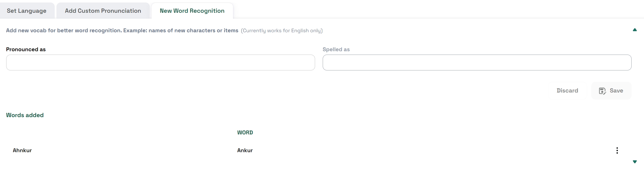The image size is (644, 170).
Task: Click the Pronounced as label
Action: (x=26, y=49)
